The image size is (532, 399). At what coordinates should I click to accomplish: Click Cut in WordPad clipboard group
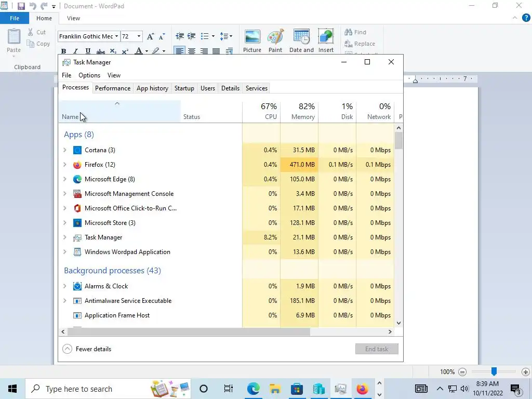pyautogui.click(x=37, y=32)
